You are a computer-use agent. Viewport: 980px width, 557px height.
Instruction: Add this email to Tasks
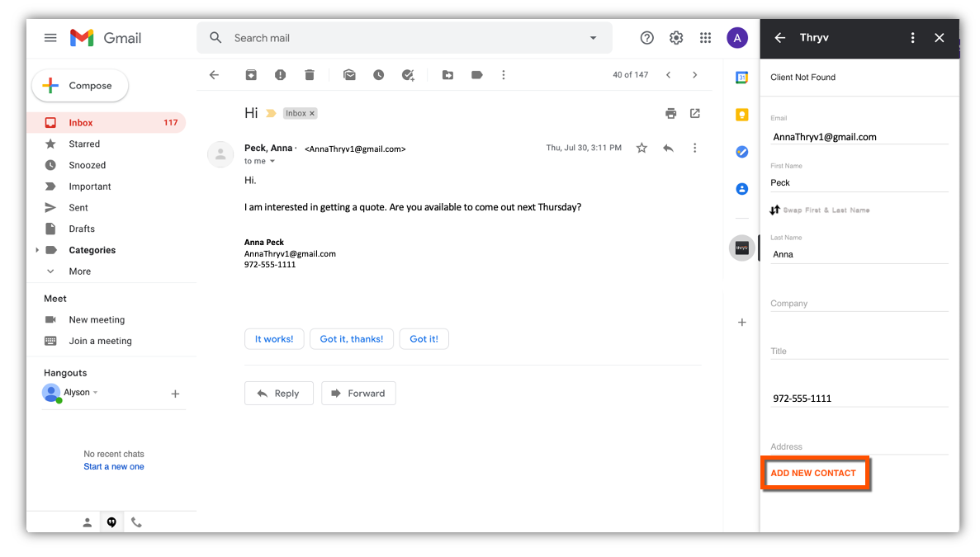coord(408,75)
